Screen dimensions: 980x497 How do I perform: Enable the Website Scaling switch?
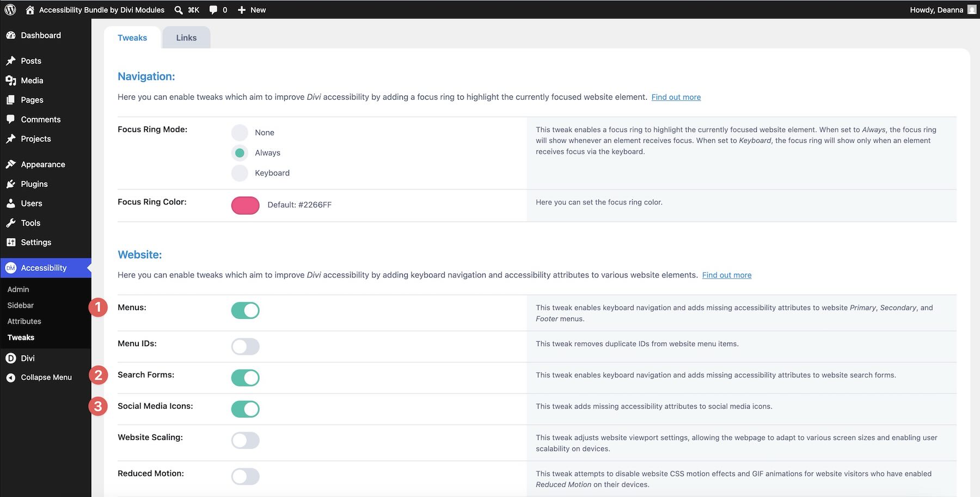[246, 440]
